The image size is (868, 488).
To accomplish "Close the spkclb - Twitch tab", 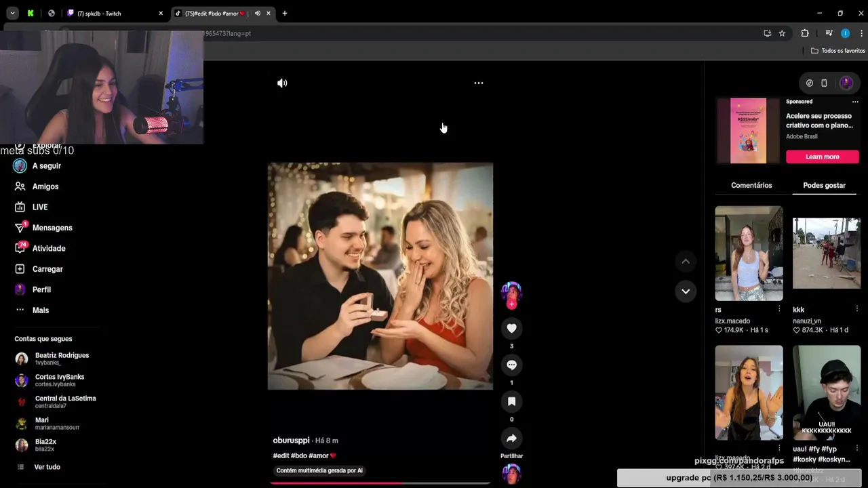I will pyautogui.click(x=161, y=14).
